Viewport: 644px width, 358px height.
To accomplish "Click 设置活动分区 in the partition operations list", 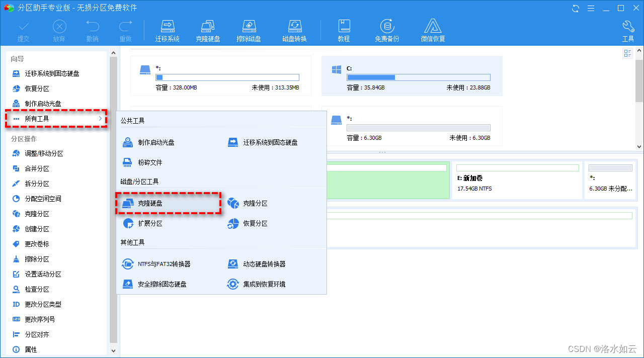I will pyautogui.click(x=42, y=274).
